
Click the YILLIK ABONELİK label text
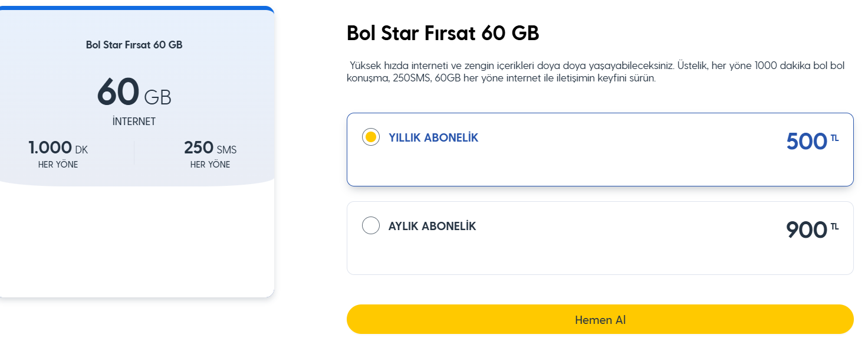tap(433, 138)
